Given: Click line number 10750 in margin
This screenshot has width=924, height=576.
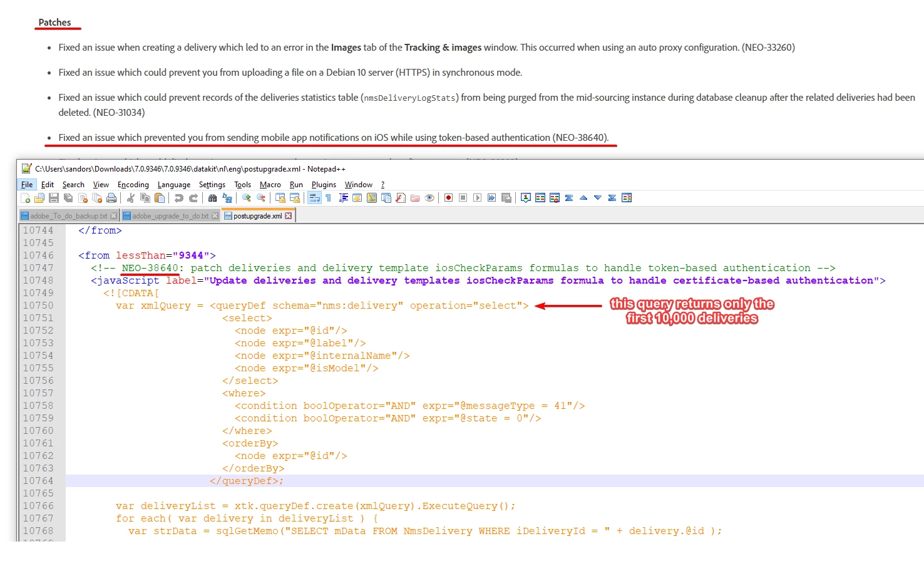Looking at the screenshot, I should coord(38,306).
